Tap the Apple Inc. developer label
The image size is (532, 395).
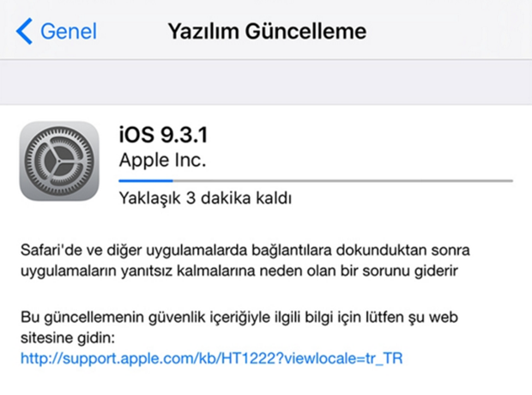tap(162, 160)
